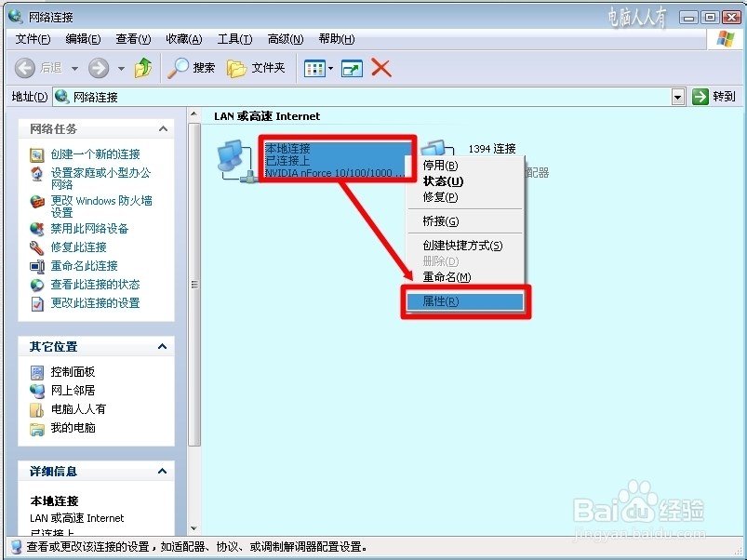Click the 我的电脑 link
Image resolution: width=747 pixels, height=560 pixels.
[73, 428]
